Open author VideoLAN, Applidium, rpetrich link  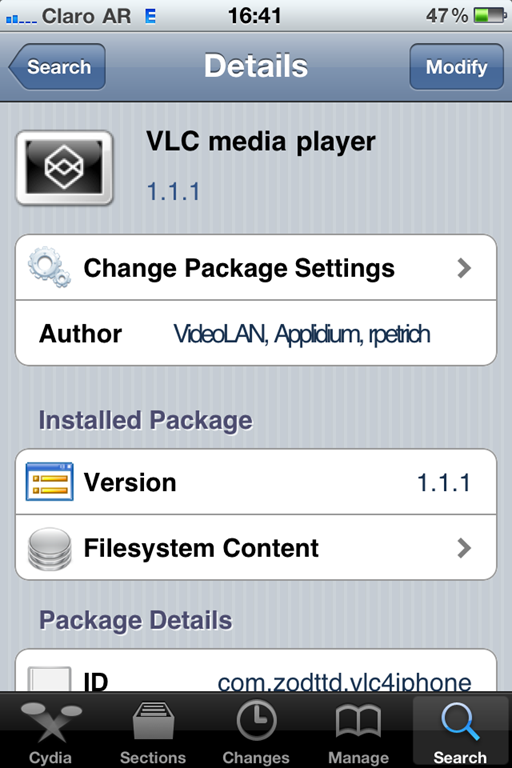pyautogui.click(x=302, y=334)
